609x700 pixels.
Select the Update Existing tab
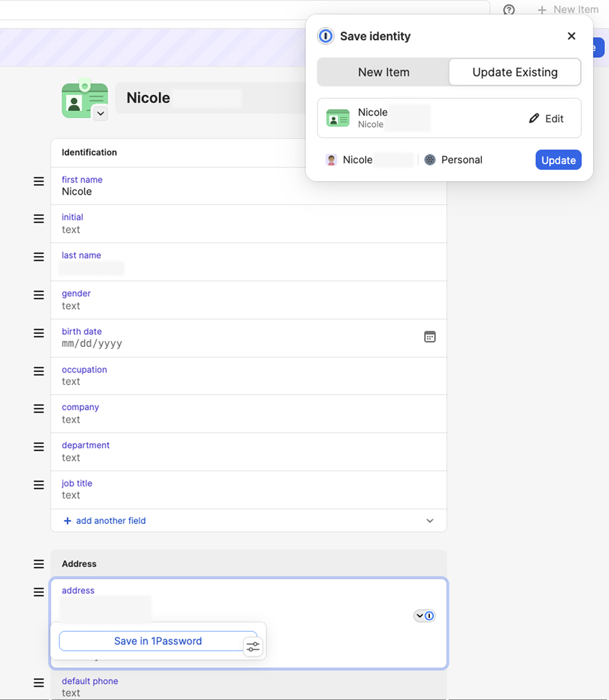click(x=515, y=72)
